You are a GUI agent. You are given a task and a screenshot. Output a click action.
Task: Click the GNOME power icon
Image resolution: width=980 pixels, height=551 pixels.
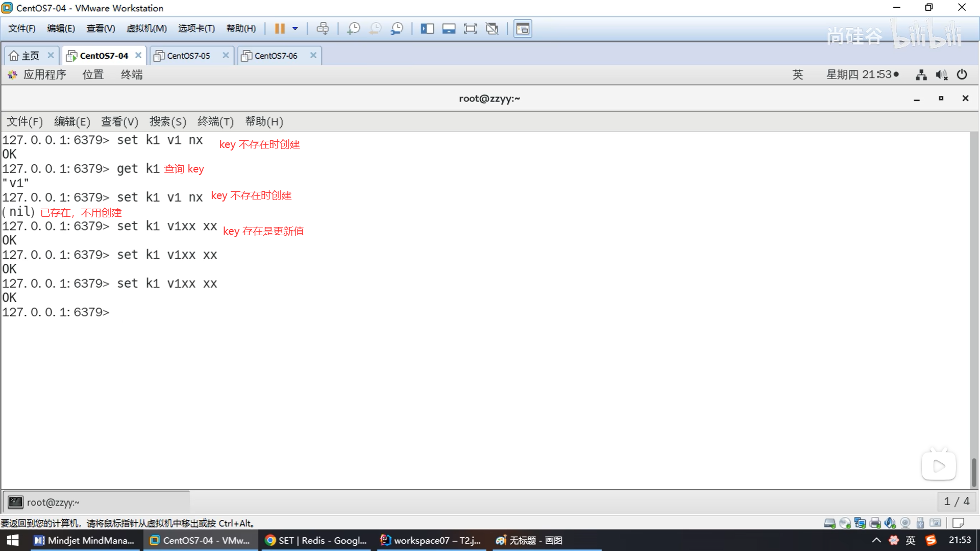(962, 74)
